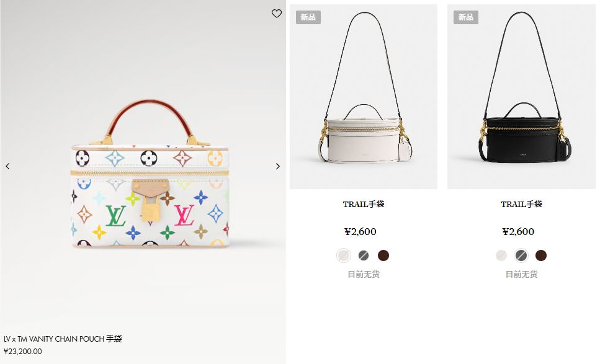Click the 新品 badge on the white bag
Screen dimensions: 600x364
tap(308, 17)
